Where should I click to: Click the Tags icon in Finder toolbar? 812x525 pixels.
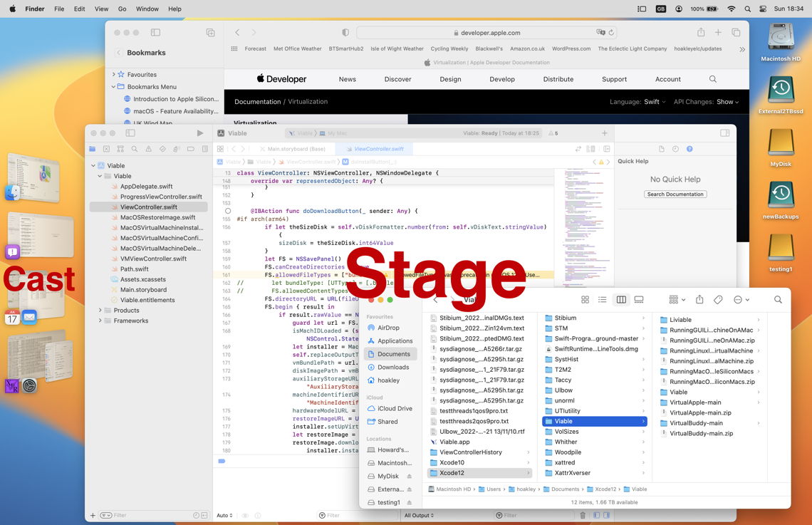[718, 299]
